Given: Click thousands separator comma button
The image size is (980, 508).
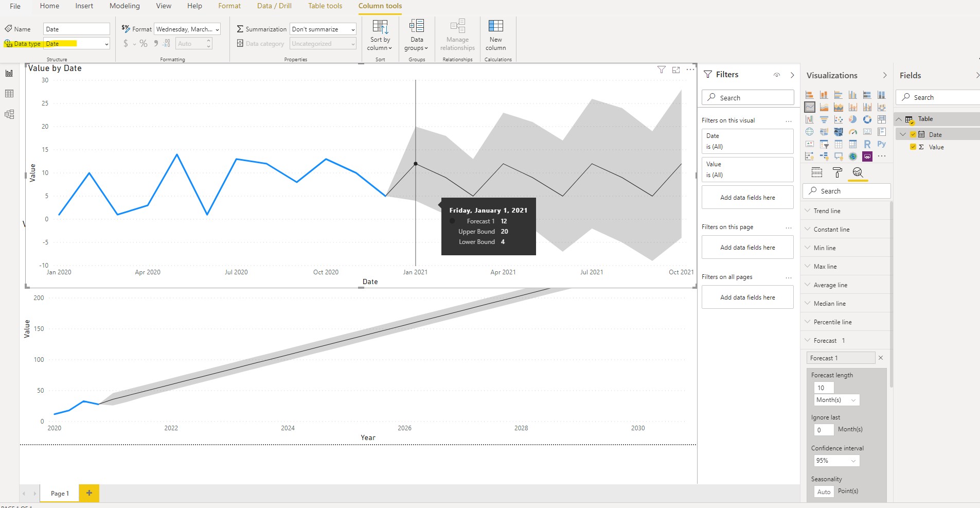Looking at the screenshot, I should [156, 44].
